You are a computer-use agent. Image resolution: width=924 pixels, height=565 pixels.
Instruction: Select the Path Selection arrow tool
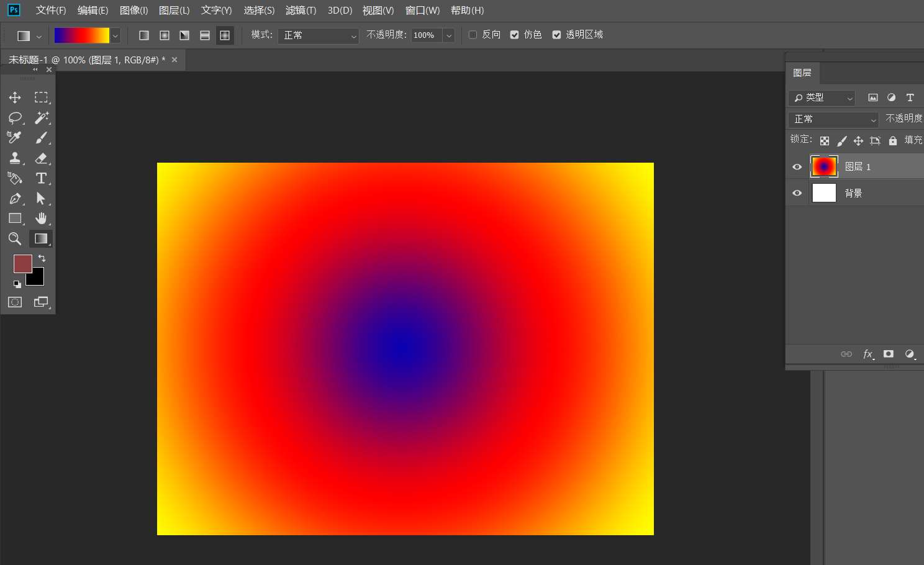pos(41,199)
